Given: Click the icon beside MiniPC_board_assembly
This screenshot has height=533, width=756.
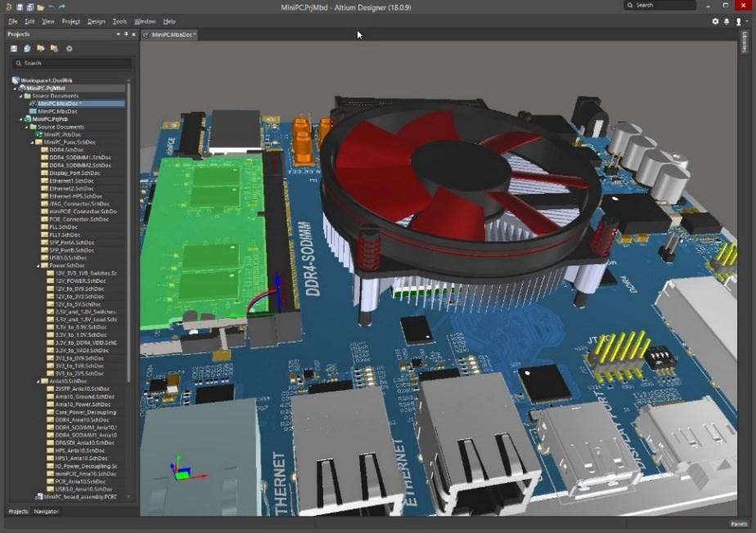Looking at the screenshot, I should point(38,496).
